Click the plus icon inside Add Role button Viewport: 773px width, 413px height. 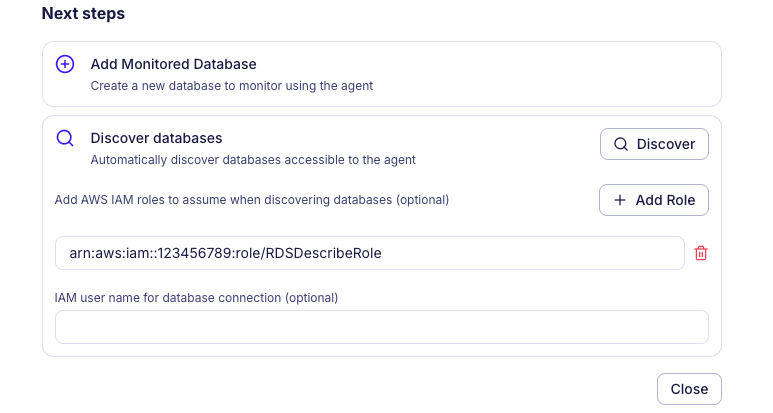(x=620, y=200)
